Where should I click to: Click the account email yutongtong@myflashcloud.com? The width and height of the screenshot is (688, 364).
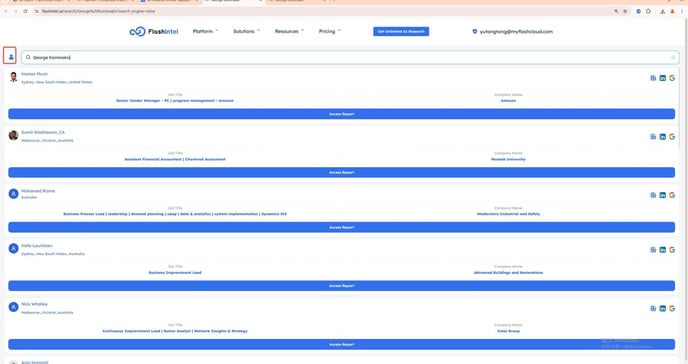click(x=516, y=32)
